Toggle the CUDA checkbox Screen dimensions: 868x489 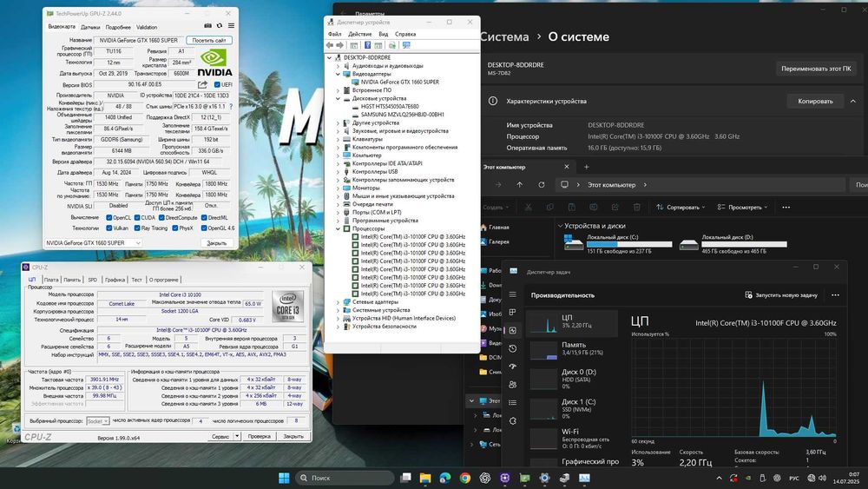point(137,218)
